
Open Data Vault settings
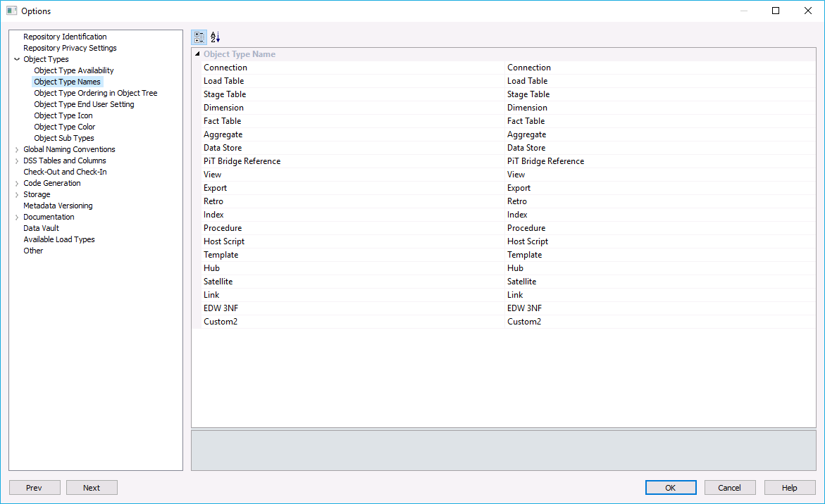41,228
